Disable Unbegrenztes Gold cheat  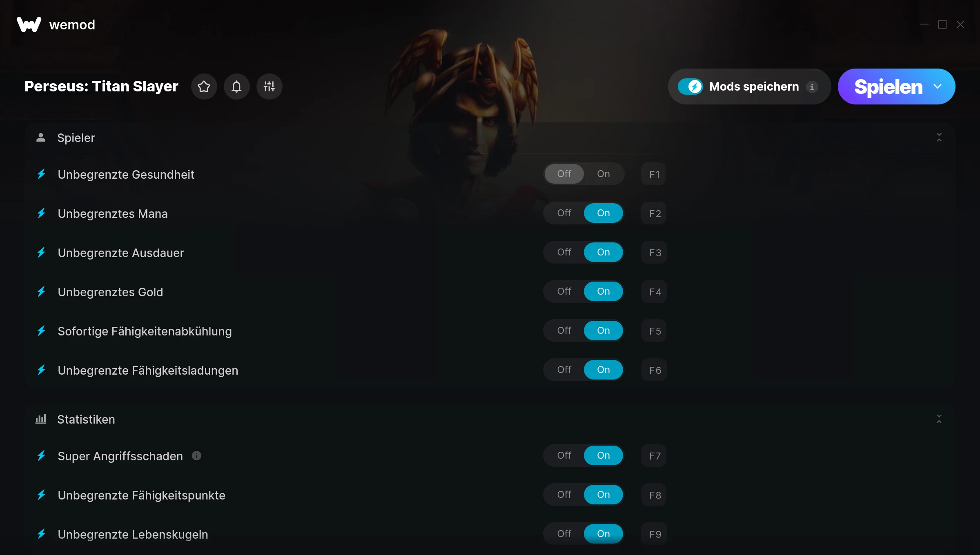(x=564, y=291)
